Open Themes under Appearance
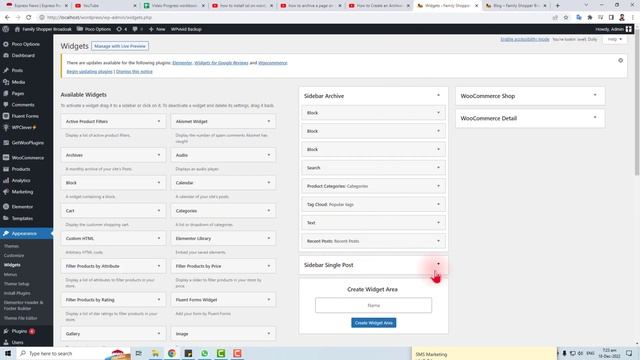The width and height of the screenshot is (640, 360). coord(11,246)
